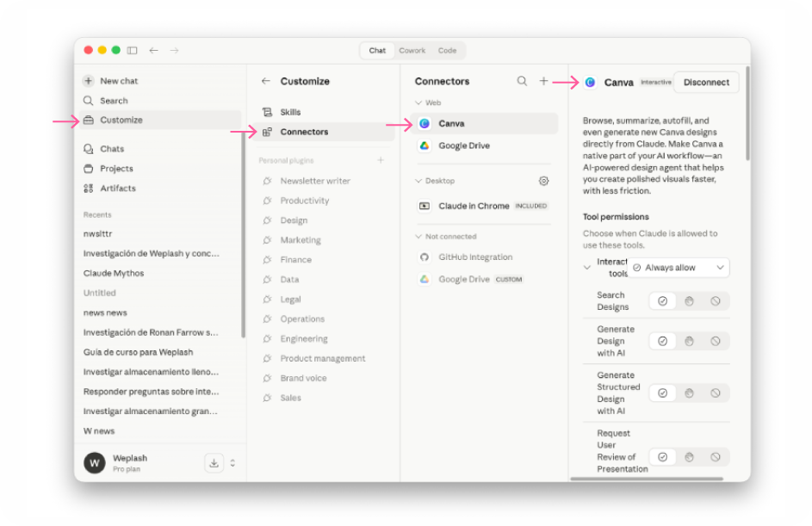Click the Google Drive logo under Web
This screenshot has width=812, height=526.
pyautogui.click(x=425, y=146)
